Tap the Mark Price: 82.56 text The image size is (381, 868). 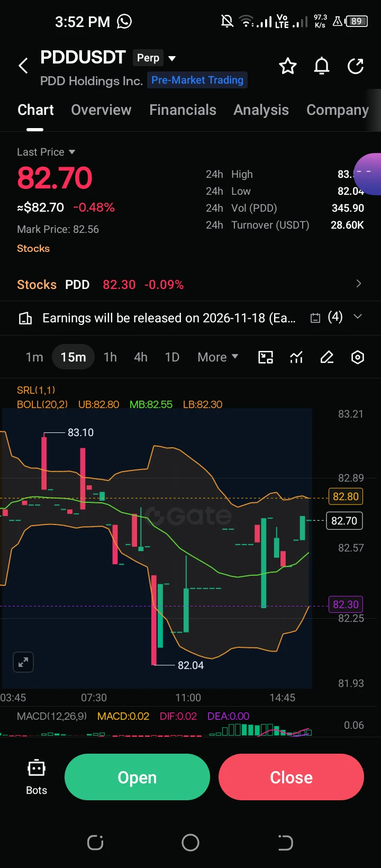[58, 229]
